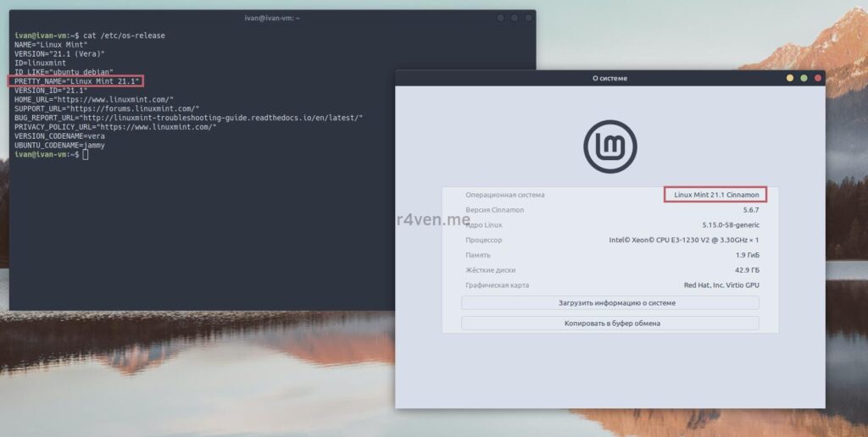The width and height of the screenshot is (868, 437).
Task: Minimize the О системе window
Action: click(789, 78)
